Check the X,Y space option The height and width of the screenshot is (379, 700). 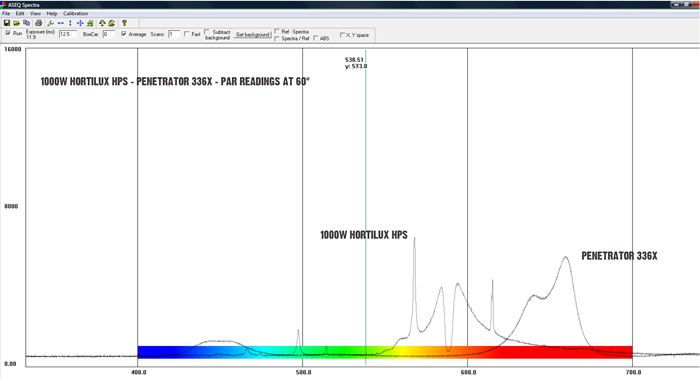[342, 34]
